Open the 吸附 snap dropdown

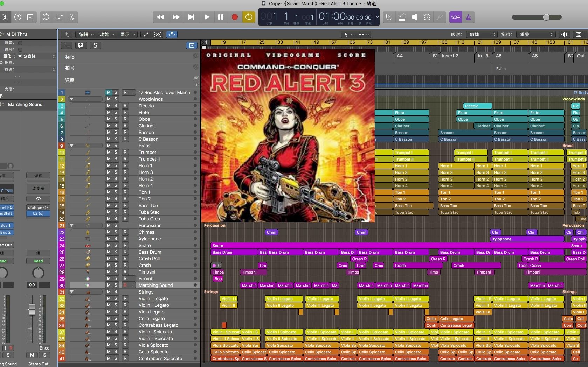point(483,34)
